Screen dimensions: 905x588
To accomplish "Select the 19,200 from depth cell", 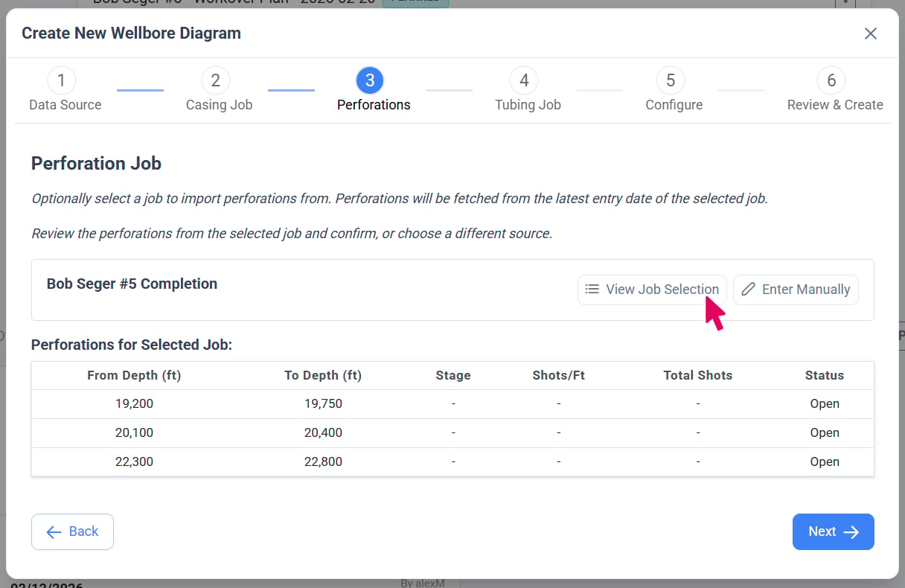I will pyautogui.click(x=134, y=403).
